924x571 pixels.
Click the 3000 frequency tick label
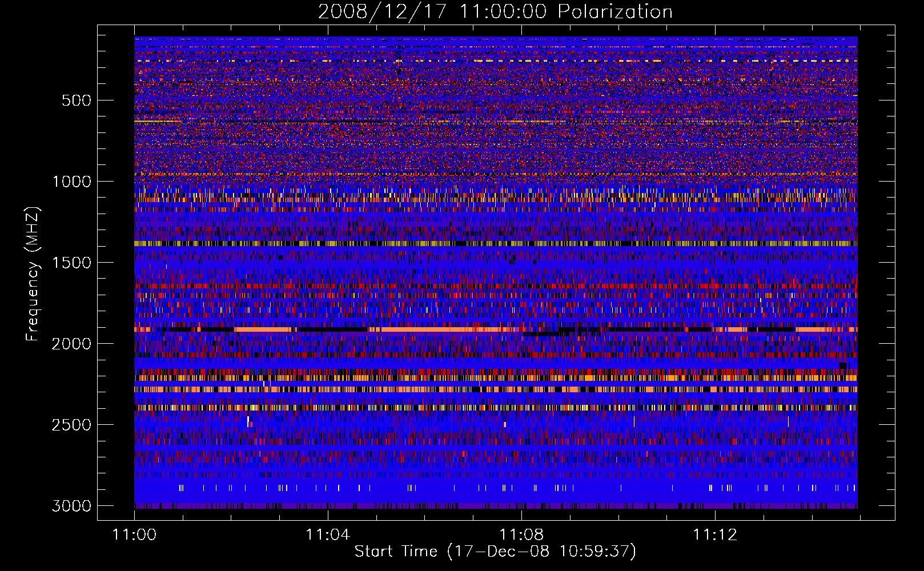coord(71,506)
